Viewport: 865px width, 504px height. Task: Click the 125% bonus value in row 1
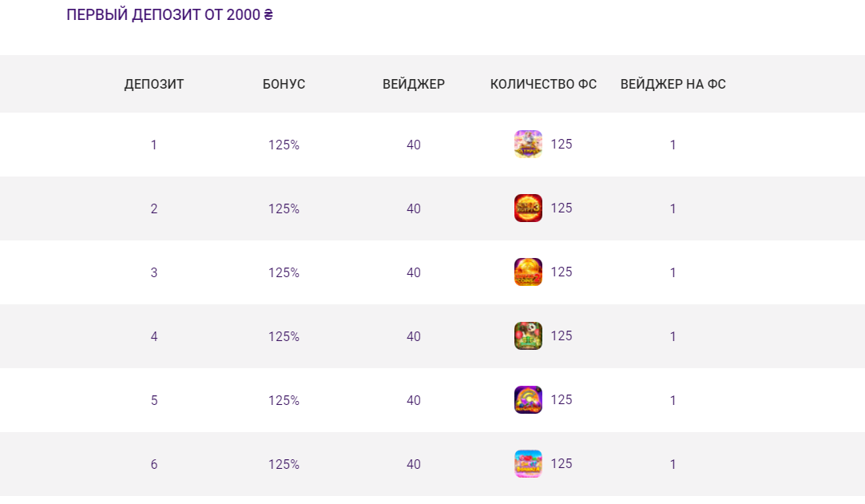(x=284, y=145)
